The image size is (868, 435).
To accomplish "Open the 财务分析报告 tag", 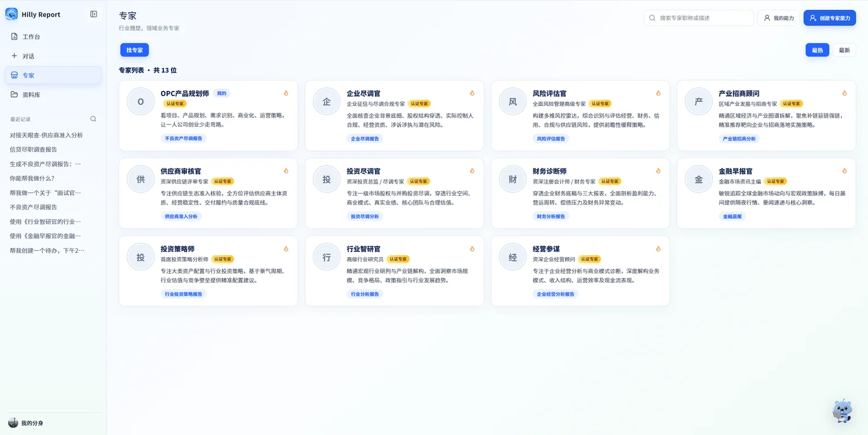I will [551, 217].
